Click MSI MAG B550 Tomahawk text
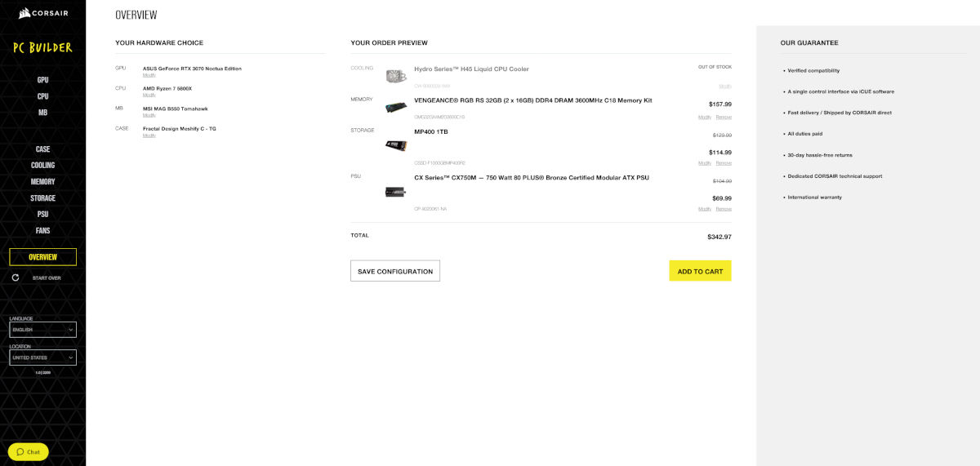980x466 pixels. [x=176, y=109]
